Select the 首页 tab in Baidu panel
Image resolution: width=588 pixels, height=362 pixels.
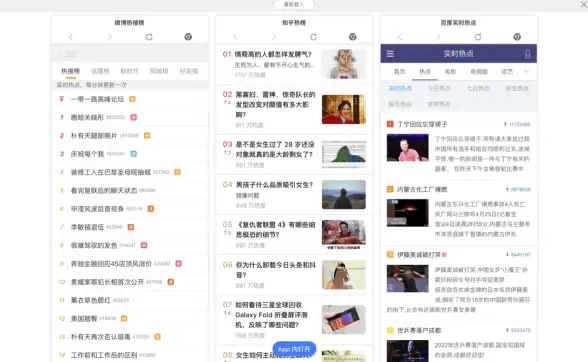[399, 71]
